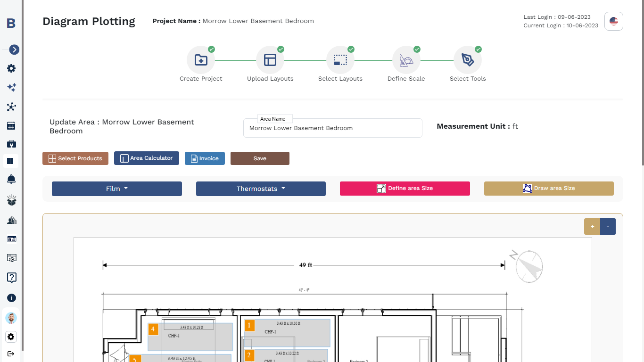The height and width of the screenshot is (362, 644).
Task: Go to the Create Project step
Action: [201, 60]
